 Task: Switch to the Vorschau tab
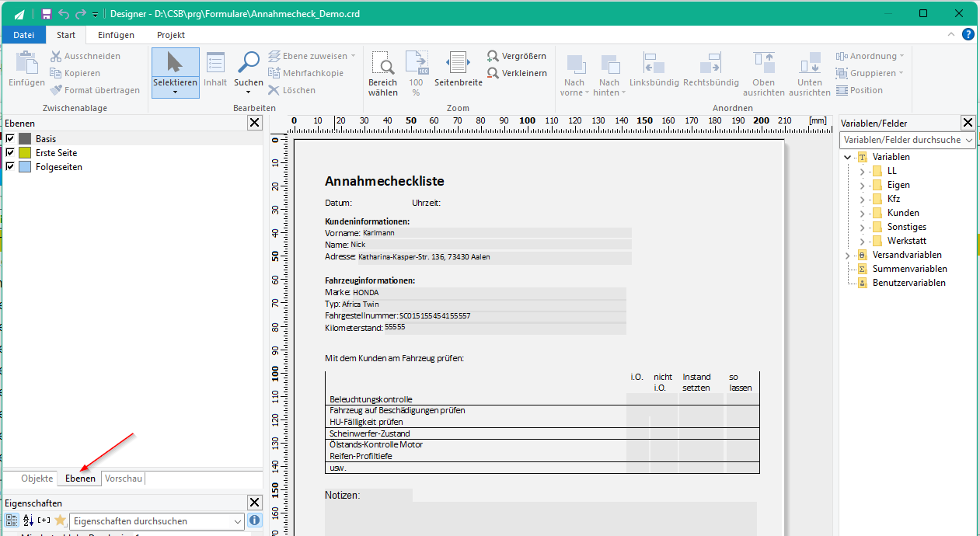[x=124, y=479]
